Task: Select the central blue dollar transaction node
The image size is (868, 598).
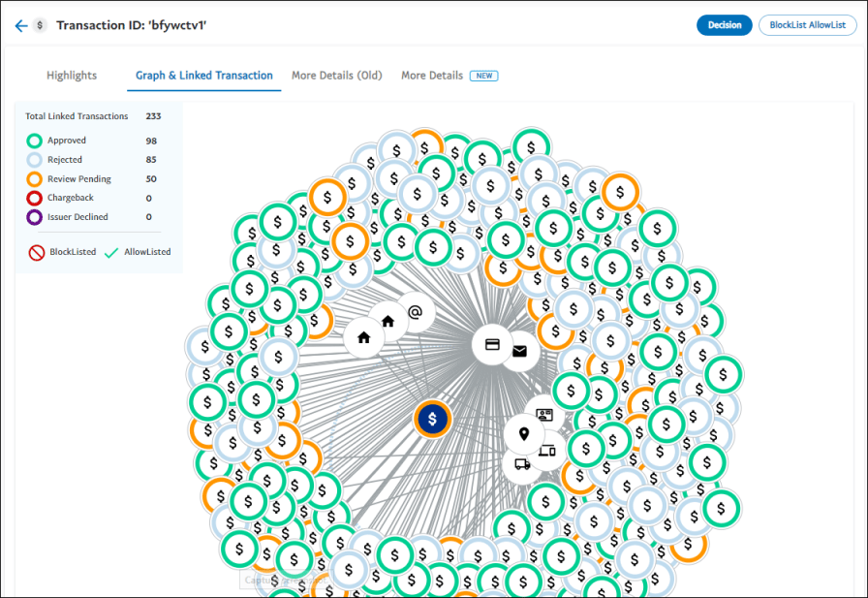Action: pos(433,419)
